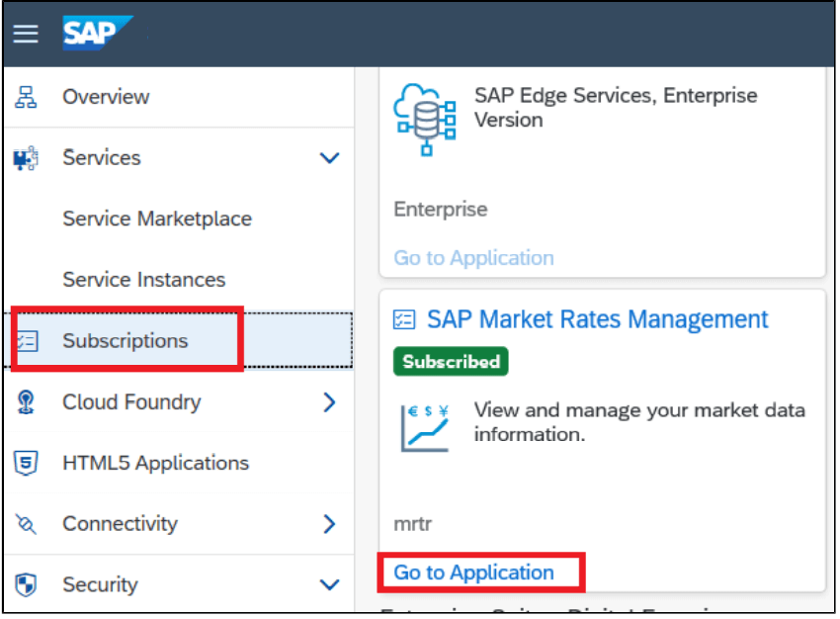Viewport: 840px width, 619px height.
Task: Expand the Cloud Foundry chevron
Action: [329, 401]
